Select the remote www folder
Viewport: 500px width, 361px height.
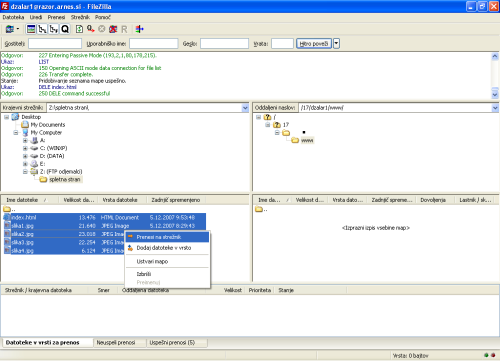[x=307, y=141]
